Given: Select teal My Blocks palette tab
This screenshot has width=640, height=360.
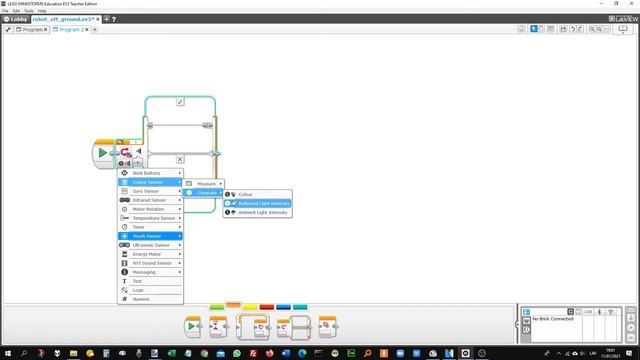Looking at the screenshot, I should pos(300,307).
